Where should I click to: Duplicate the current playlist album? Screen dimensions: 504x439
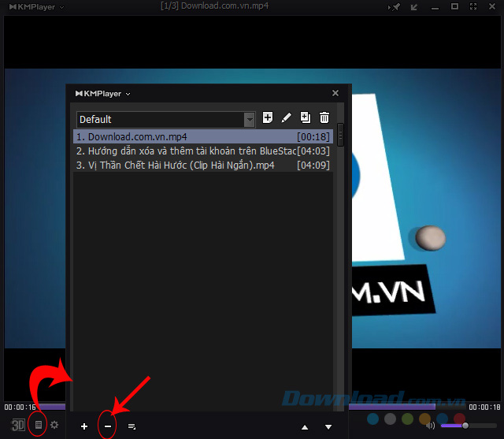pyautogui.click(x=306, y=117)
